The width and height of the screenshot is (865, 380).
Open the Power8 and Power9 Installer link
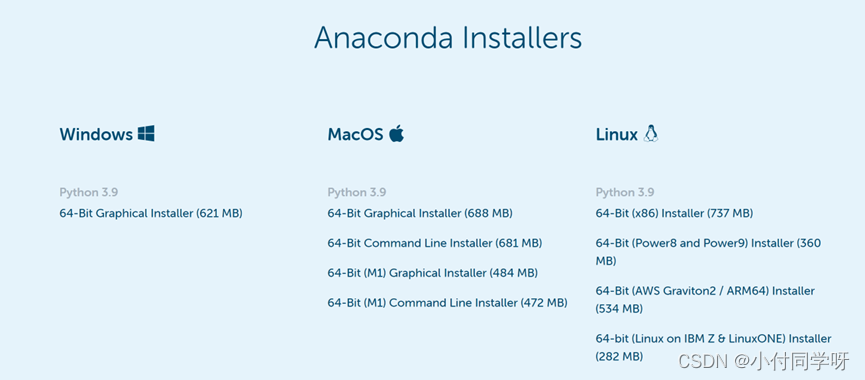click(708, 251)
